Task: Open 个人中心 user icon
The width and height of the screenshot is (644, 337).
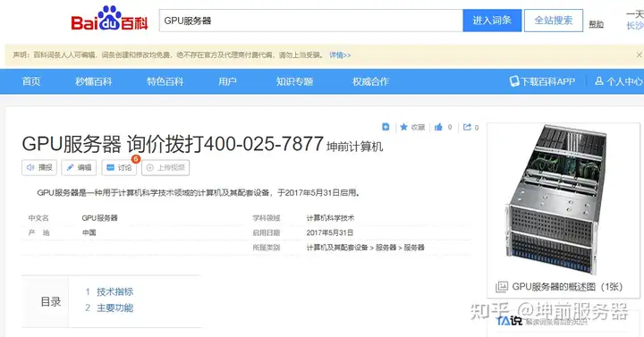Action: point(599,80)
